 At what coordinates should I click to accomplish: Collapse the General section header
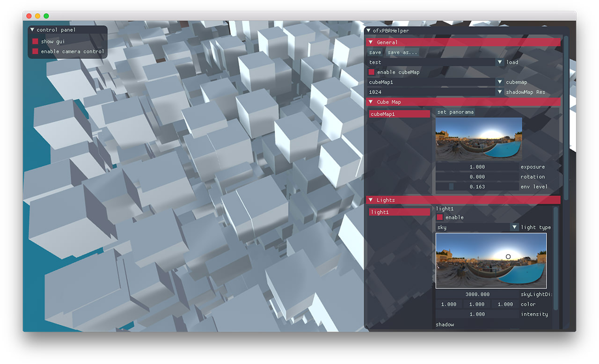point(463,42)
